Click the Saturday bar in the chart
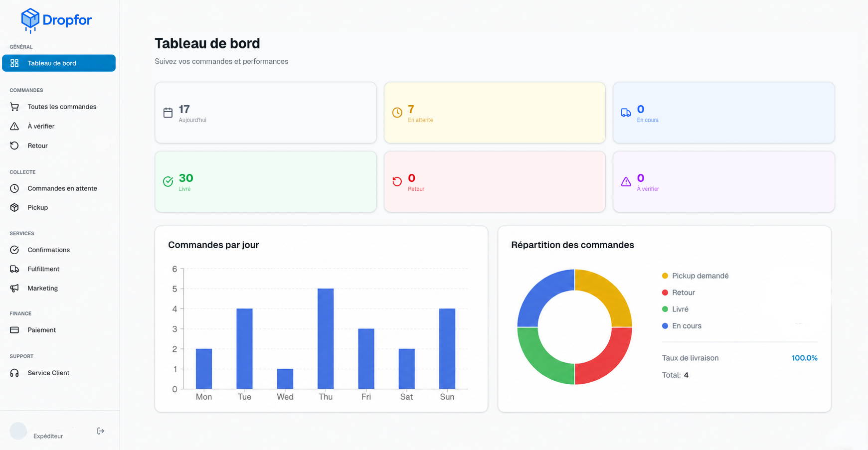Image resolution: width=868 pixels, height=450 pixels. [407, 369]
